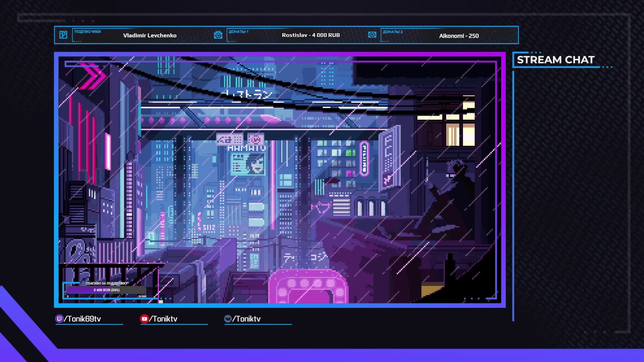Screen dimensions: 644x362
Task: Open the /Toniktv VK link
Action: (247, 319)
